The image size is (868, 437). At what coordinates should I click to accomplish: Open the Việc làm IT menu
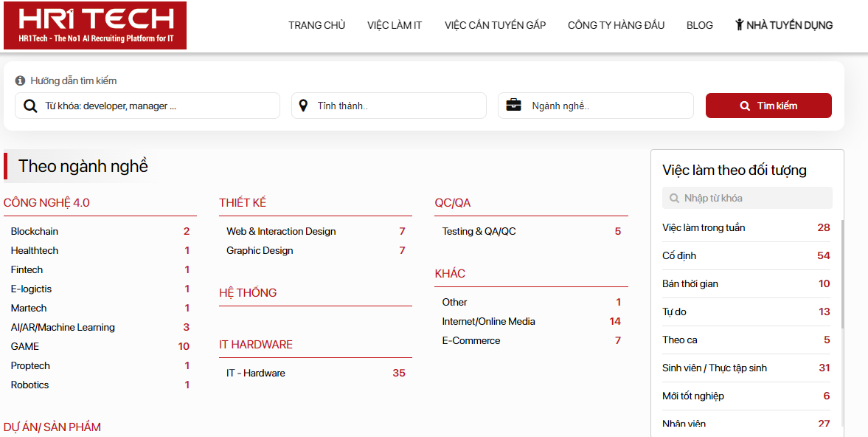(x=395, y=25)
